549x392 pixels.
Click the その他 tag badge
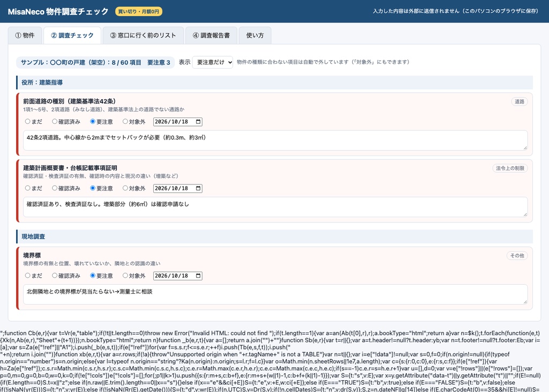pyautogui.click(x=517, y=256)
